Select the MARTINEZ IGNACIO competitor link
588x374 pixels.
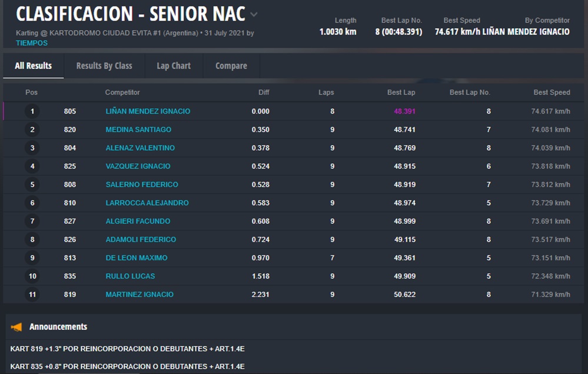click(139, 294)
